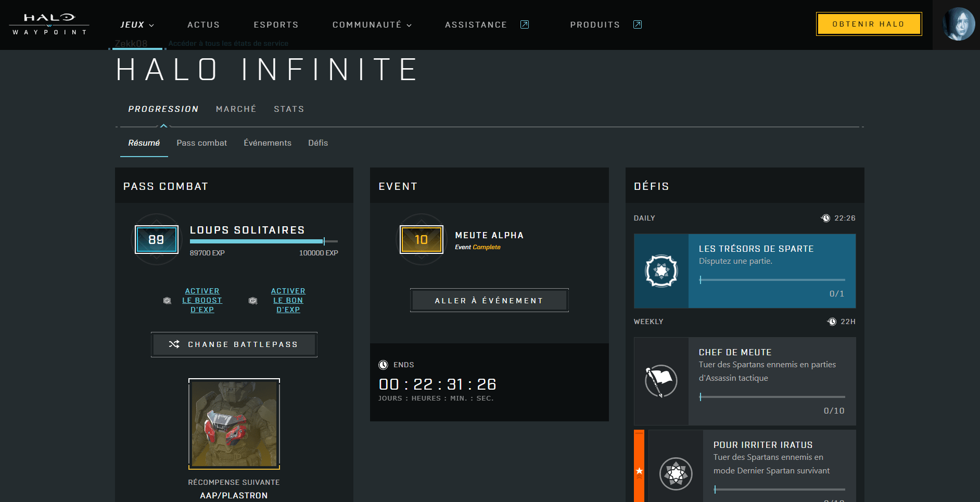The height and width of the screenshot is (502, 980).
Task: Click the AAP/Plastron next reward thumbnail
Action: (x=234, y=424)
